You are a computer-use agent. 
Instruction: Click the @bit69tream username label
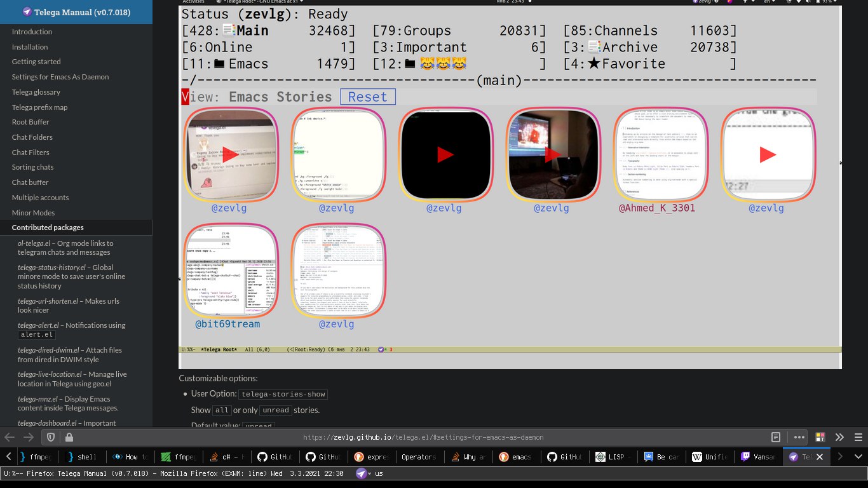[227, 324]
